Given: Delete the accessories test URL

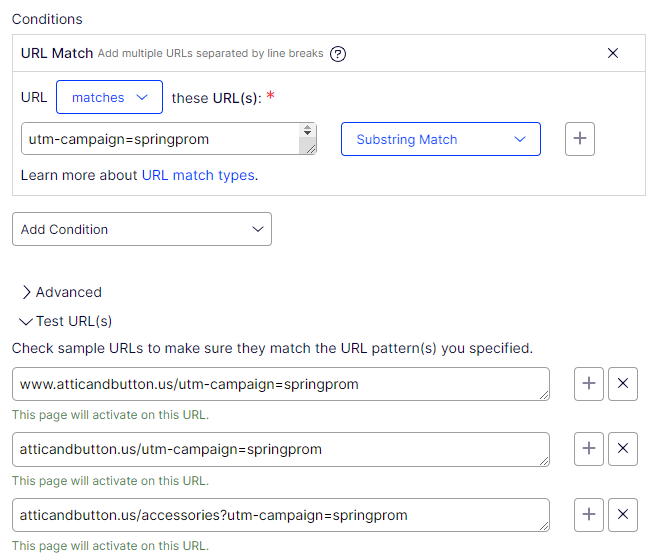Looking at the screenshot, I should (623, 515).
